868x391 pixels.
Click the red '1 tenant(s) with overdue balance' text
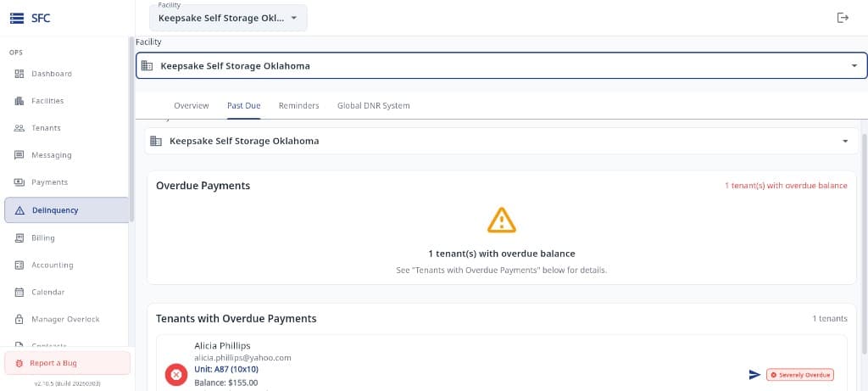[786, 186]
